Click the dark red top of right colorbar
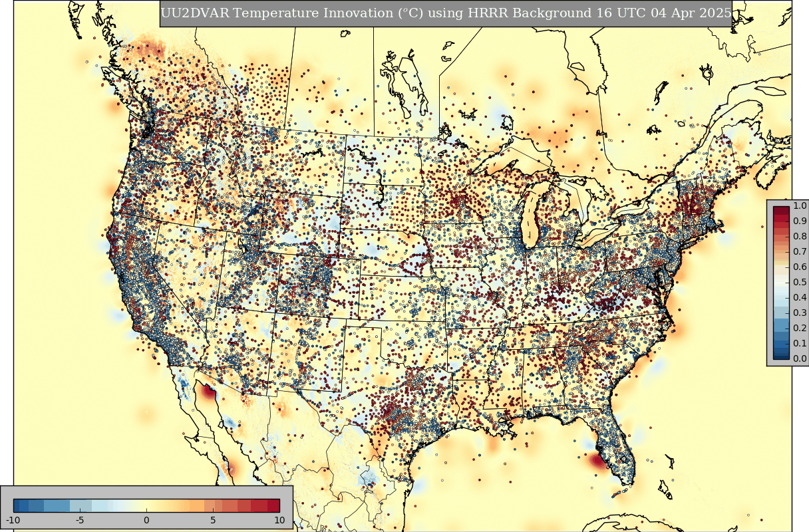The image size is (809, 532). pyautogui.click(x=781, y=210)
